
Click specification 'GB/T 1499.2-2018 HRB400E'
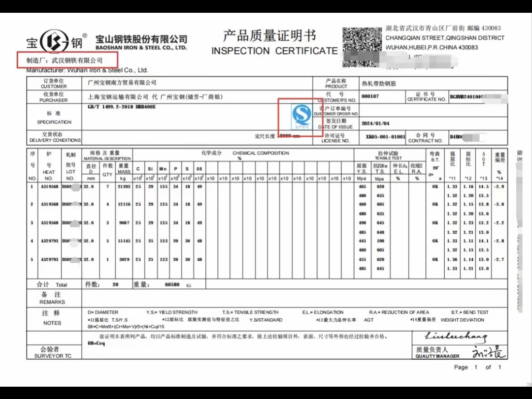122,107
